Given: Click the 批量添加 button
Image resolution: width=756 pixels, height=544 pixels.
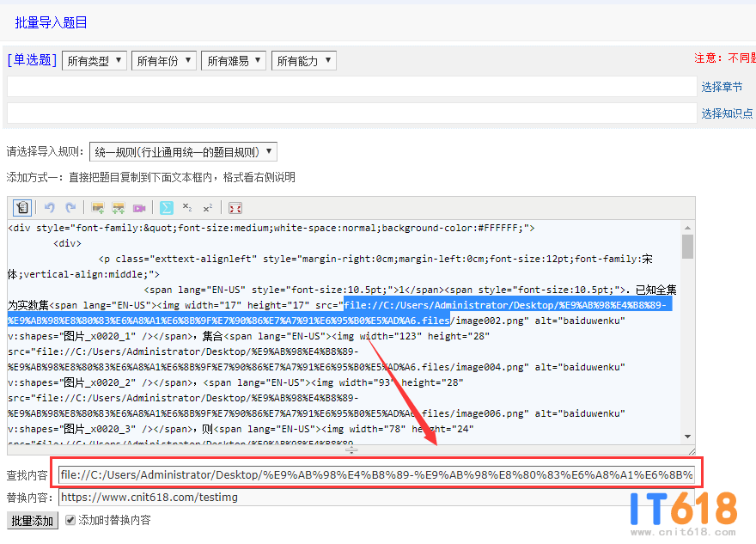Looking at the screenshot, I should pos(32,521).
